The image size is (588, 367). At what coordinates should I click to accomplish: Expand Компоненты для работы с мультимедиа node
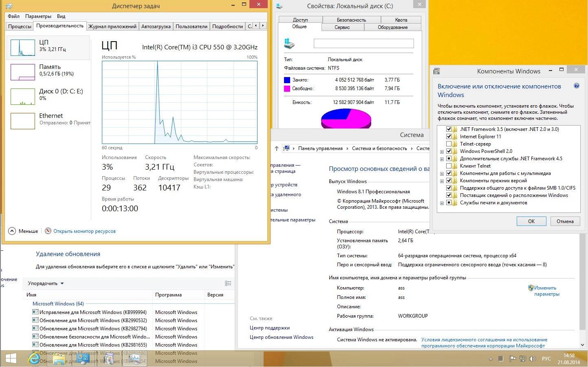pos(442,174)
